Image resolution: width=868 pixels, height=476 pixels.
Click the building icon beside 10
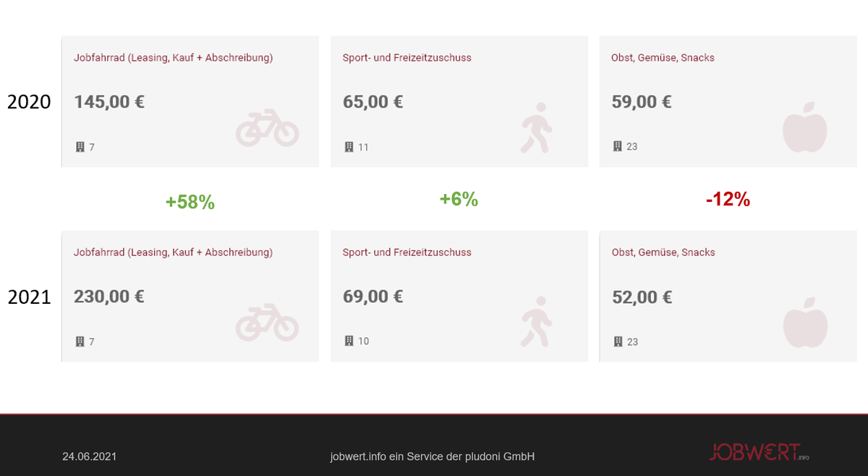pos(349,341)
